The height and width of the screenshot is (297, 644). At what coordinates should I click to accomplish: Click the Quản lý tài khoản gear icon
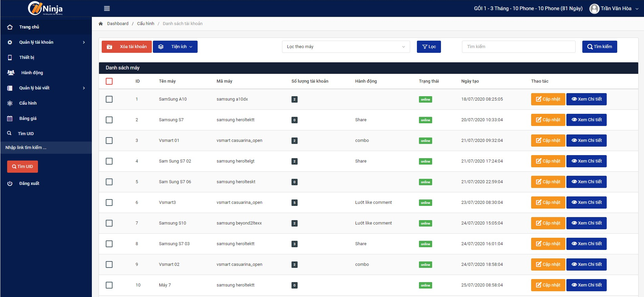point(10,42)
